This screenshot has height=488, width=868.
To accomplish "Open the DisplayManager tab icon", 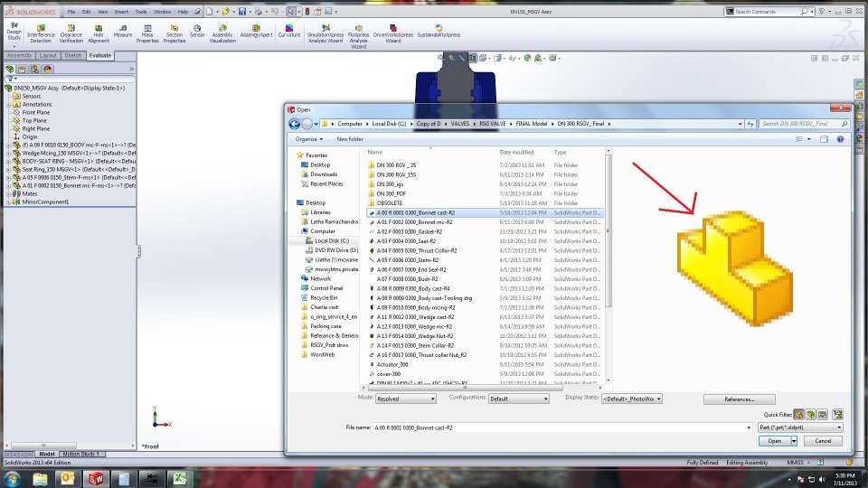I will pyautogui.click(x=48, y=70).
